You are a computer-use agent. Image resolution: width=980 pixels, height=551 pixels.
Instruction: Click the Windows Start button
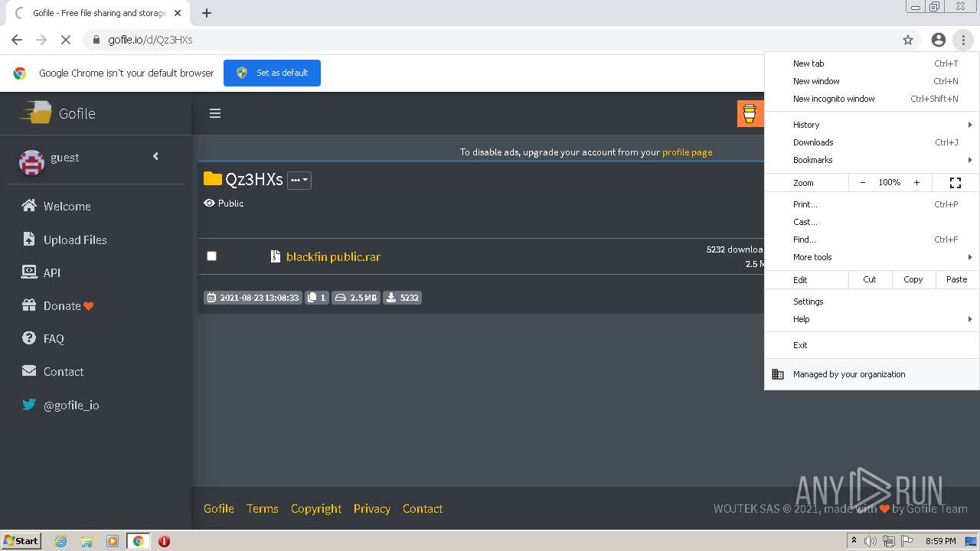pos(21,540)
